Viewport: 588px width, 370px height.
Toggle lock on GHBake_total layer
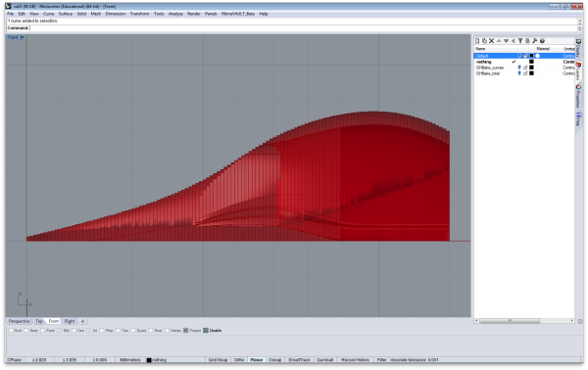[525, 73]
